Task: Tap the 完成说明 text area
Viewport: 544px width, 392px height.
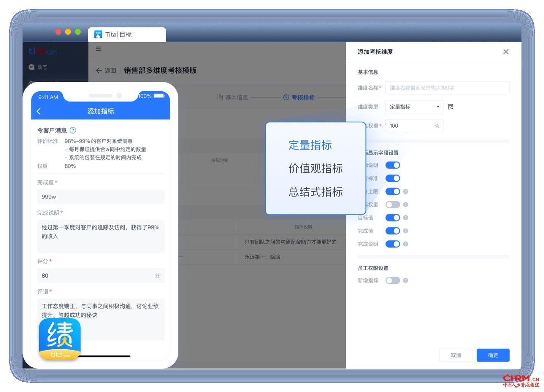Action: [101, 236]
